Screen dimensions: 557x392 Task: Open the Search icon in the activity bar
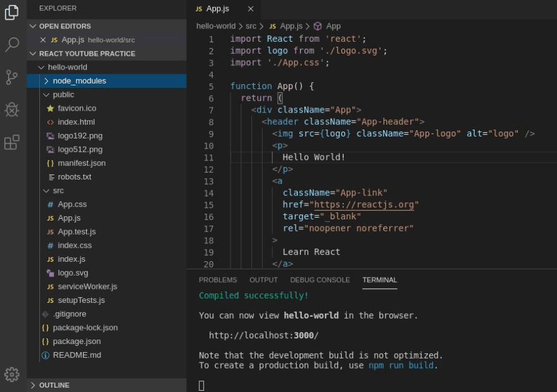pyautogui.click(x=11, y=46)
